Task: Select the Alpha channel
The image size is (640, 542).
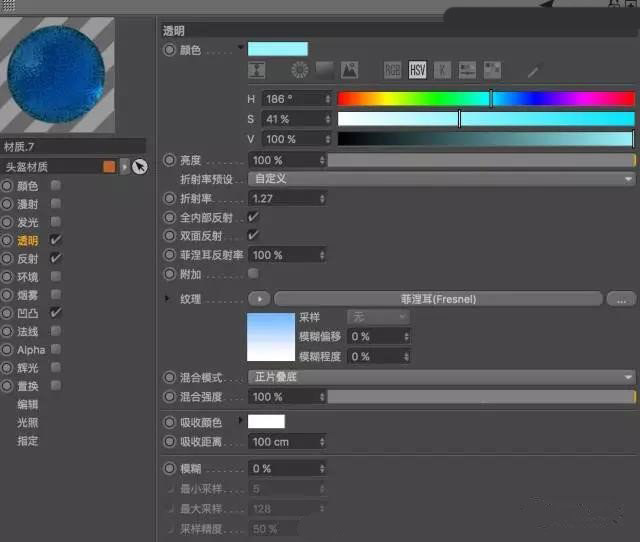Action: click(31, 349)
